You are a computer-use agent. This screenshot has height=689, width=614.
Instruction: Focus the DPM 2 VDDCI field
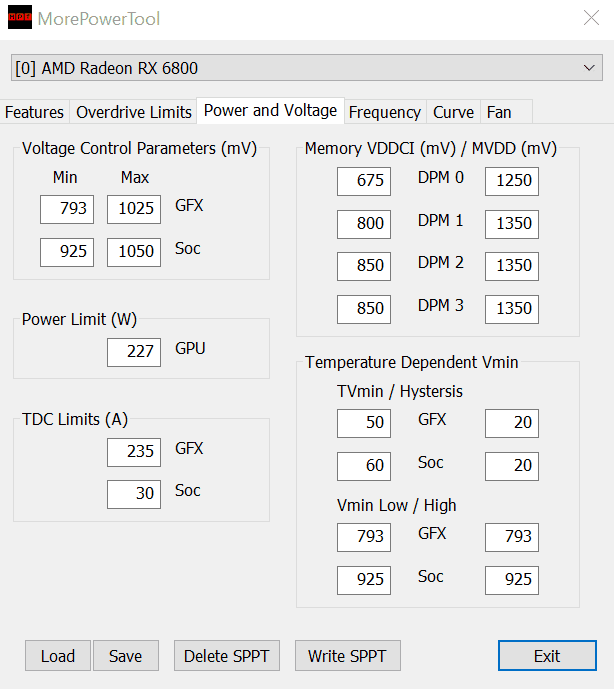click(x=364, y=266)
